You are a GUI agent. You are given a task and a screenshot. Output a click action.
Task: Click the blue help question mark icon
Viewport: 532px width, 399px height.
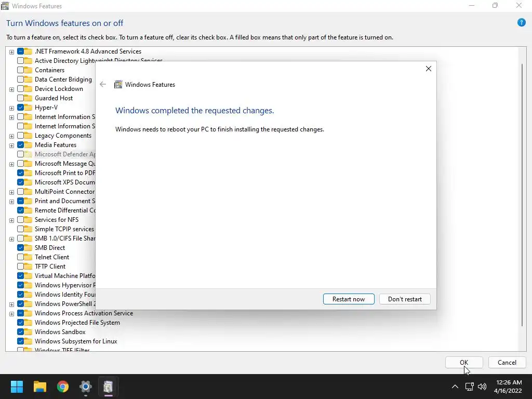point(521,23)
